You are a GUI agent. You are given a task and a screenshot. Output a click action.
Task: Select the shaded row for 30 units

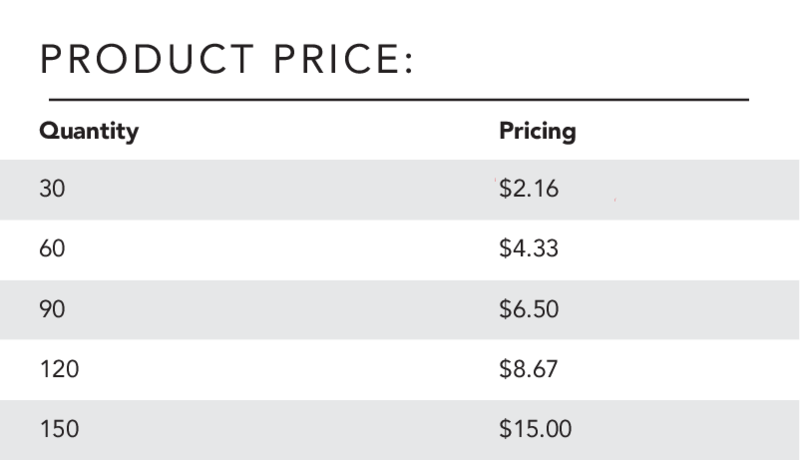click(399, 190)
